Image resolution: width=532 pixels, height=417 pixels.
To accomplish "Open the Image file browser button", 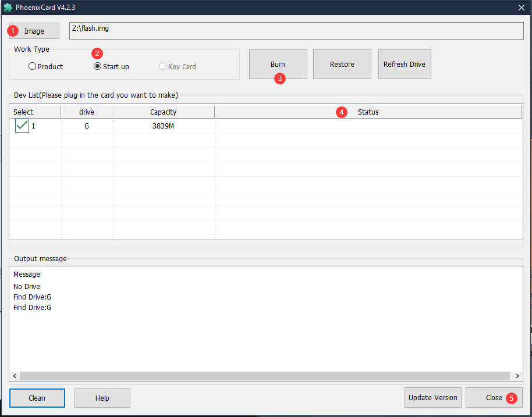I will (34, 31).
